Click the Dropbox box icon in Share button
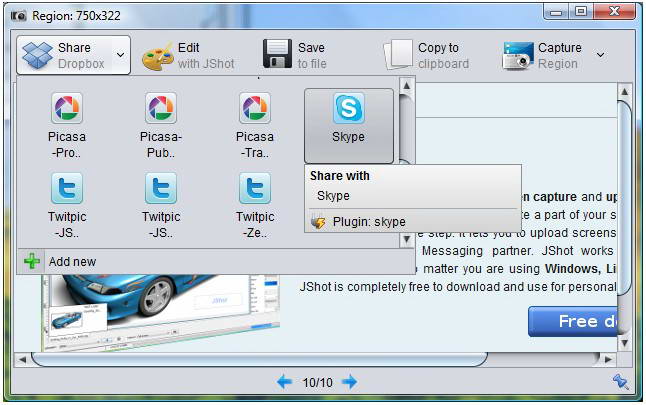Viewport: 646px width, 405px height. tap(37, 55)
